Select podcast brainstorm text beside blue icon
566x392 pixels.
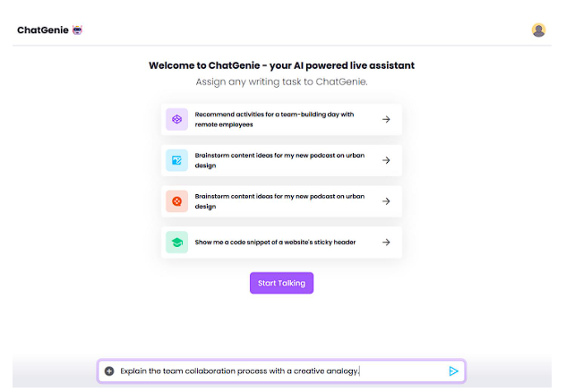pos(275,160)
